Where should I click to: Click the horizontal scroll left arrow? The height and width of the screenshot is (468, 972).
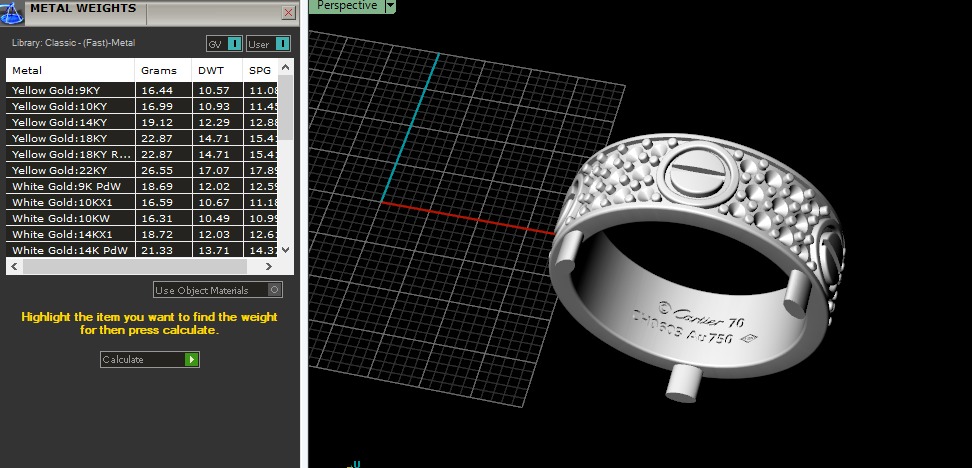tap(14, 266)
